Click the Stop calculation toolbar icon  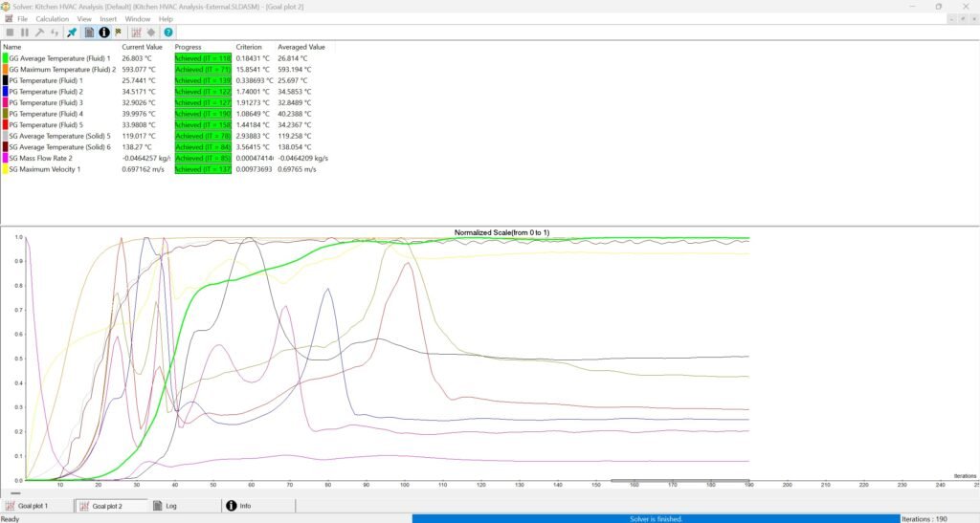coord(11,33)
